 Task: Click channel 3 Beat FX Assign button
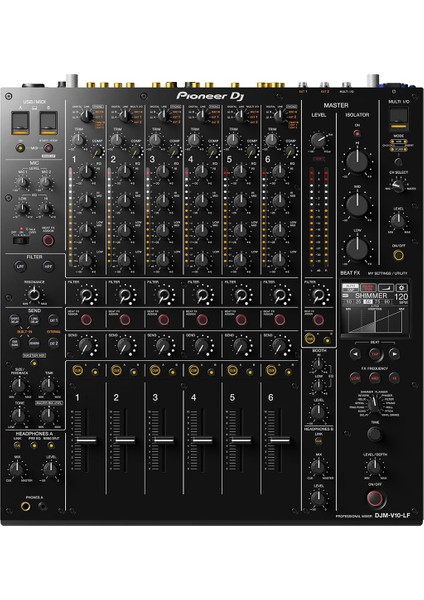point(163,320)
